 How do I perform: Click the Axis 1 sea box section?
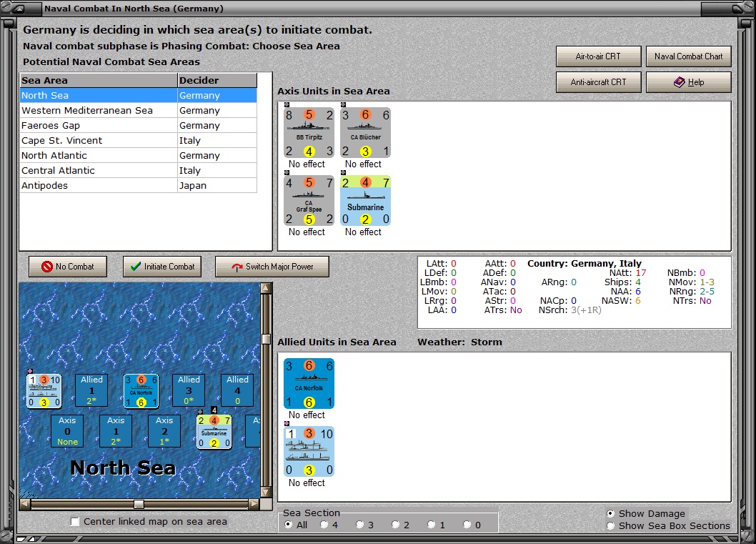(116, 430)
